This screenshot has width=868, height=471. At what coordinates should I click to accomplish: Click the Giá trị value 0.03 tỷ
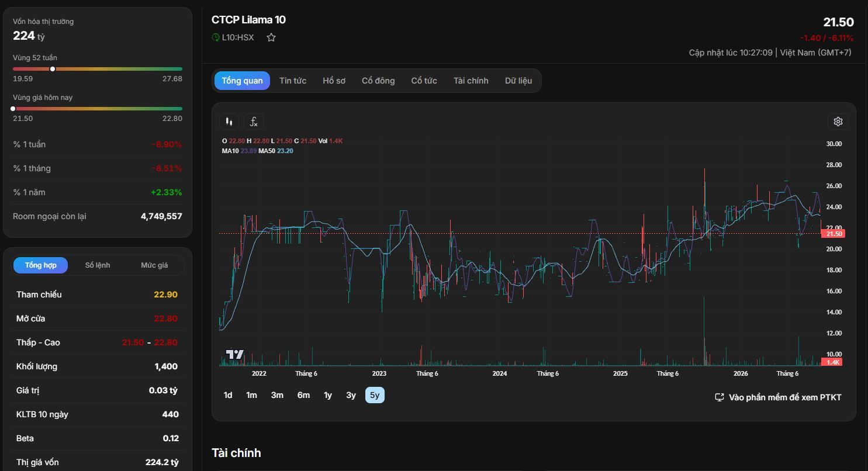click(x=163, y=390)
